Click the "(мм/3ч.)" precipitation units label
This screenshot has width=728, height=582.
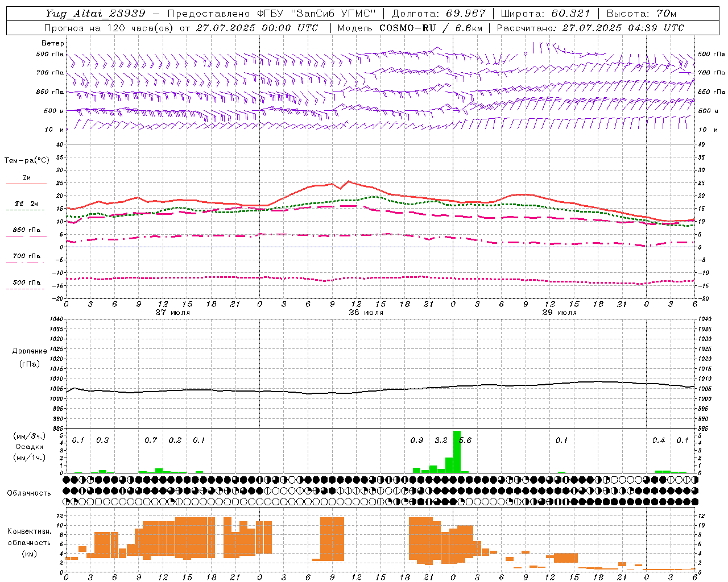tap(30, 436)
